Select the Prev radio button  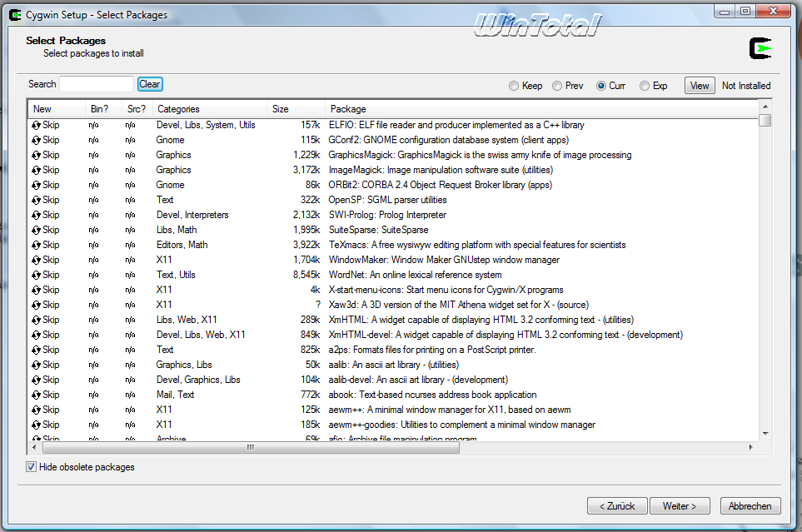[x=557, y=86]
